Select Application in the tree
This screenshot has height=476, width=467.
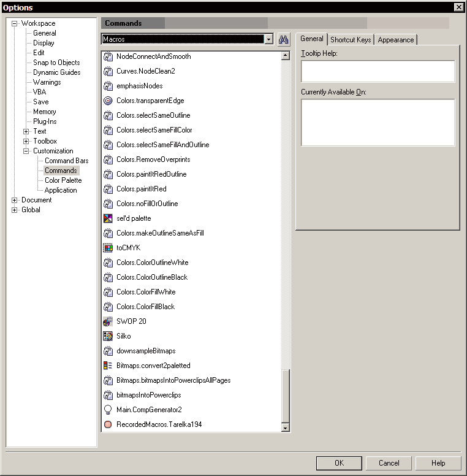61,190
